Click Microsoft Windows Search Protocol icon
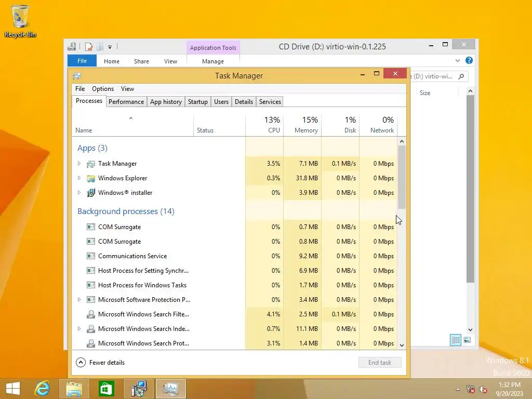 coord(90,344)
